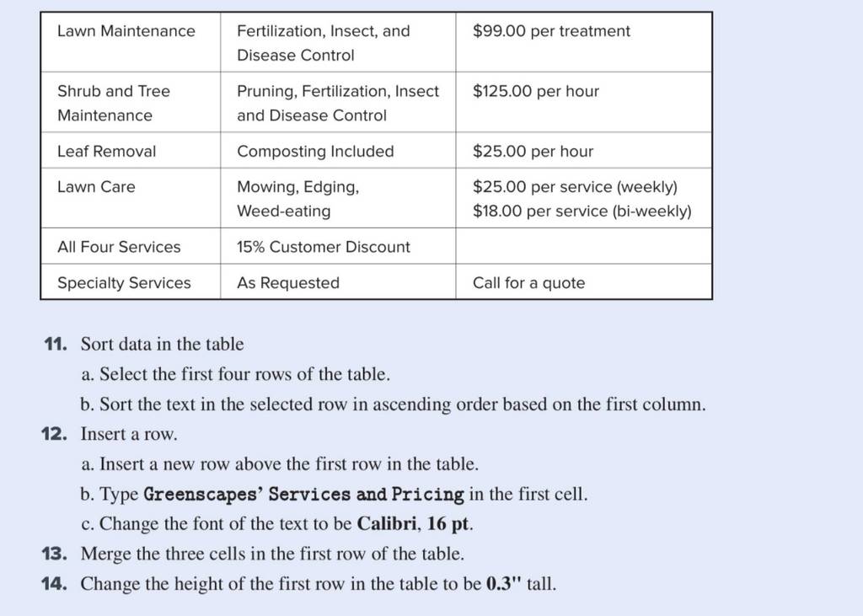
Task: Click the 'Lawn Maintenance' table cell
Action: [x=131, y=42]
